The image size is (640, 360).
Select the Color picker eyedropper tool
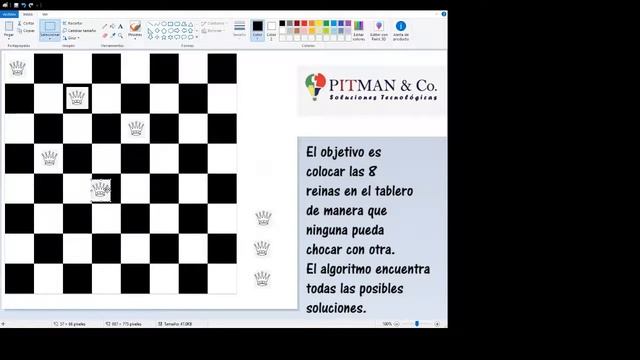pos(113,36)
